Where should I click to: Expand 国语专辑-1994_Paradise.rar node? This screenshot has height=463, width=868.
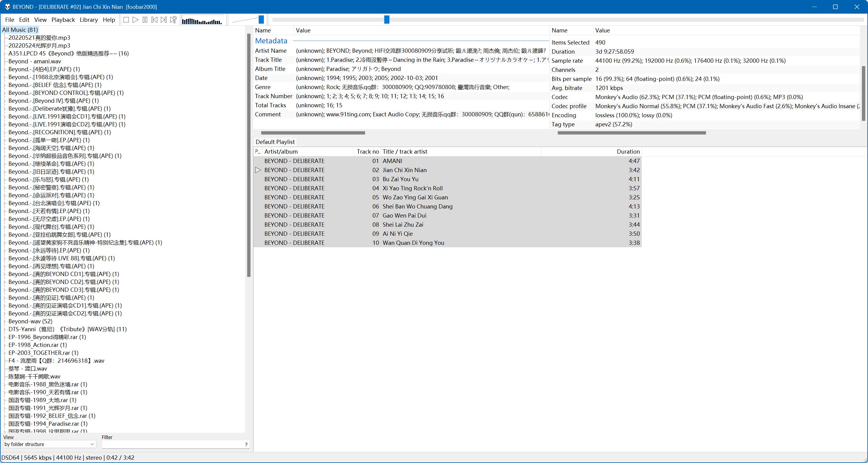[x=5, y=424]
